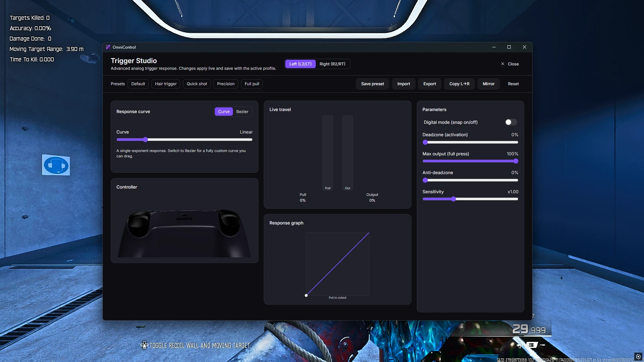Click the controller image in Controller panel
Screen dimensions: 644x362
[x=184, y=233]
